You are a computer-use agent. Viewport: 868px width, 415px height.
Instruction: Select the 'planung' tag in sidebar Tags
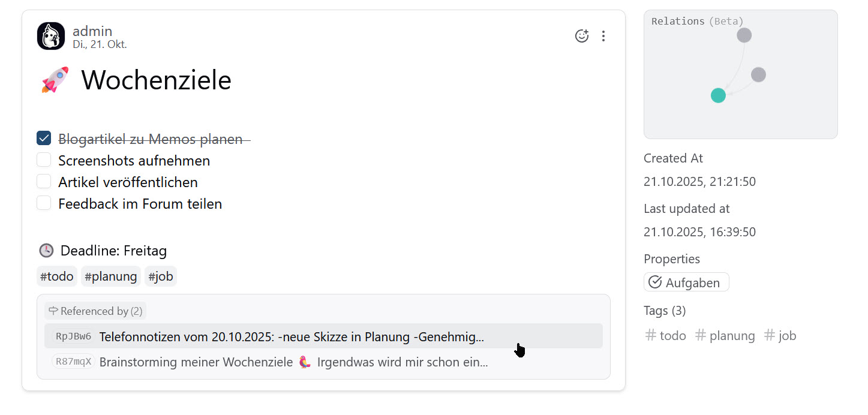[x=725, y=336]
